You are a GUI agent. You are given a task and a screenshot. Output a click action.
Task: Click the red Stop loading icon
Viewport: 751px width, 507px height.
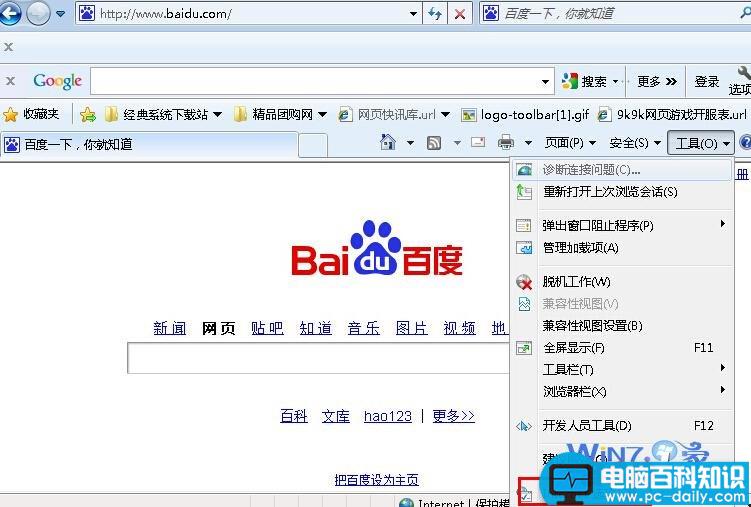point(460,14)
